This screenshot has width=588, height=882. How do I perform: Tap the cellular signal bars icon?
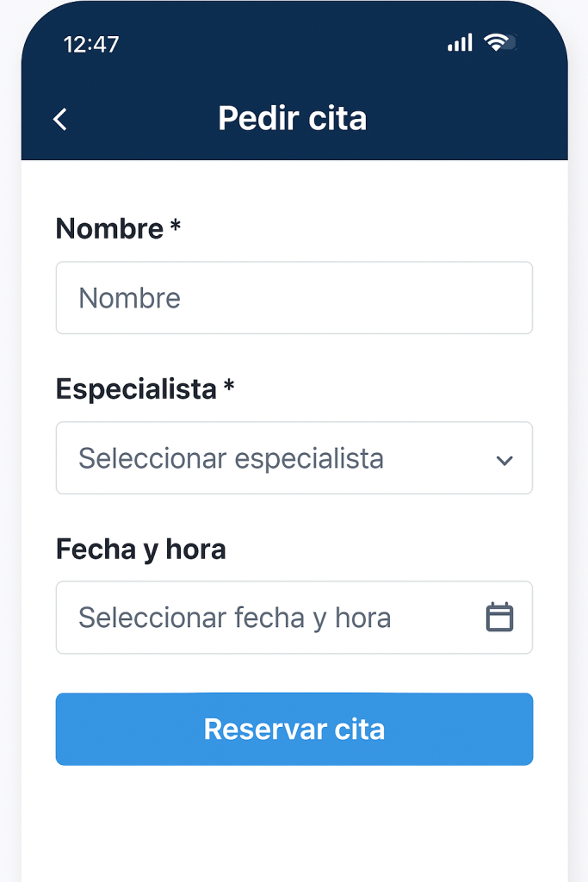tap(461, 41)
